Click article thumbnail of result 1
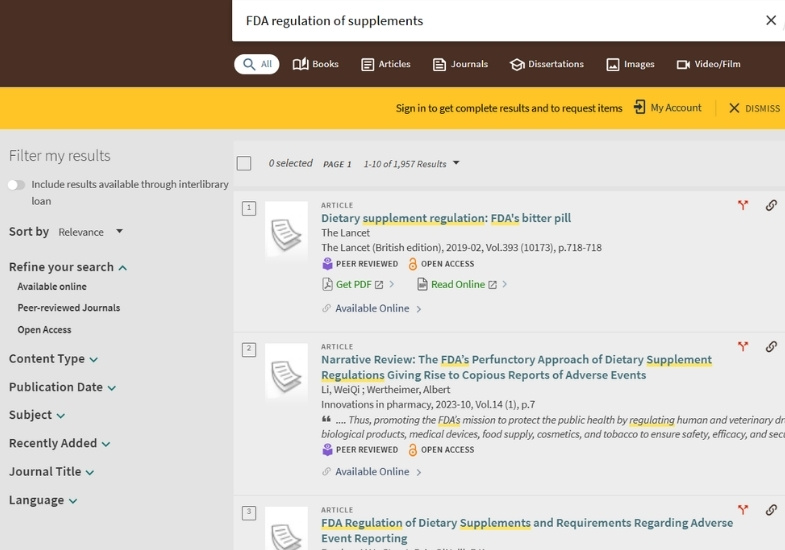 point(286,230)
